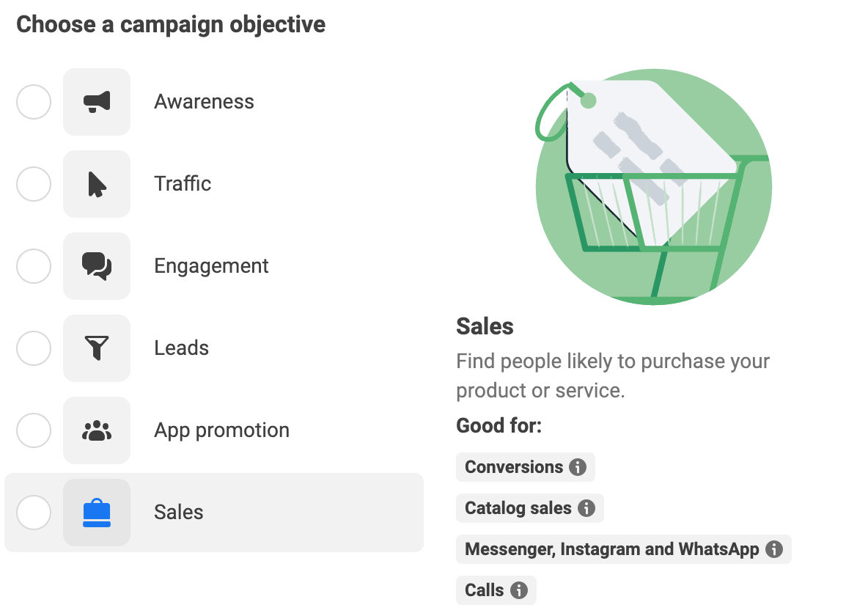Click the Engagement objective label

tap(211, 266)
